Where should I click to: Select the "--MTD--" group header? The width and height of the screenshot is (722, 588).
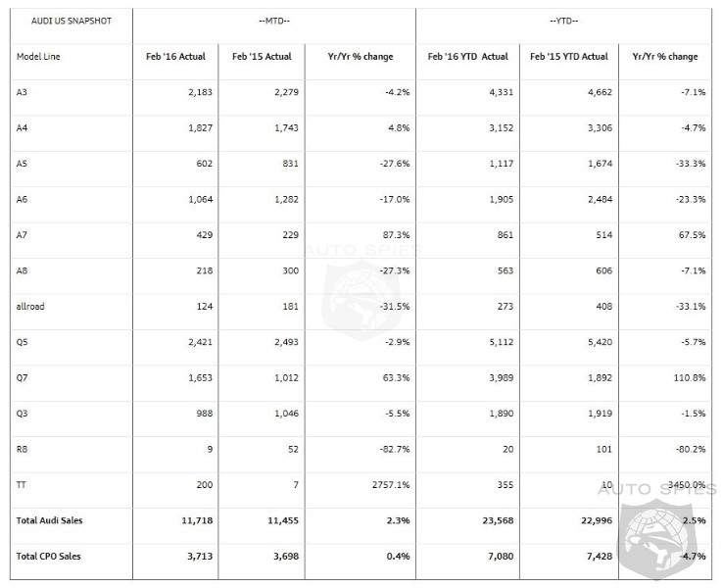273,21
